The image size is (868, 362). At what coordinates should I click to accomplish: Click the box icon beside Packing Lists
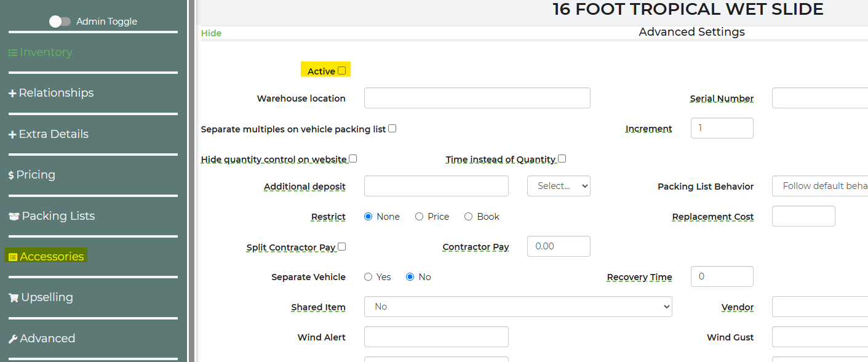14,217
